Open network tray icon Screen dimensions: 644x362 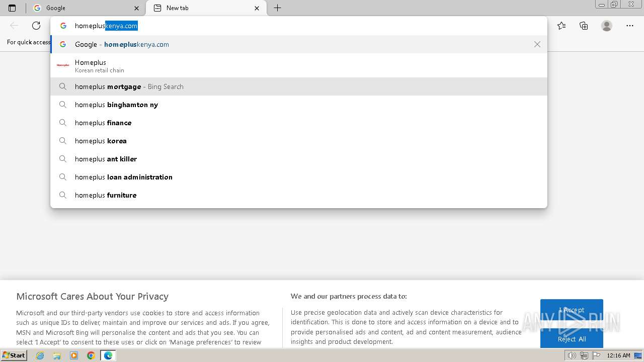pyautogui.click(x=584, y=355)
